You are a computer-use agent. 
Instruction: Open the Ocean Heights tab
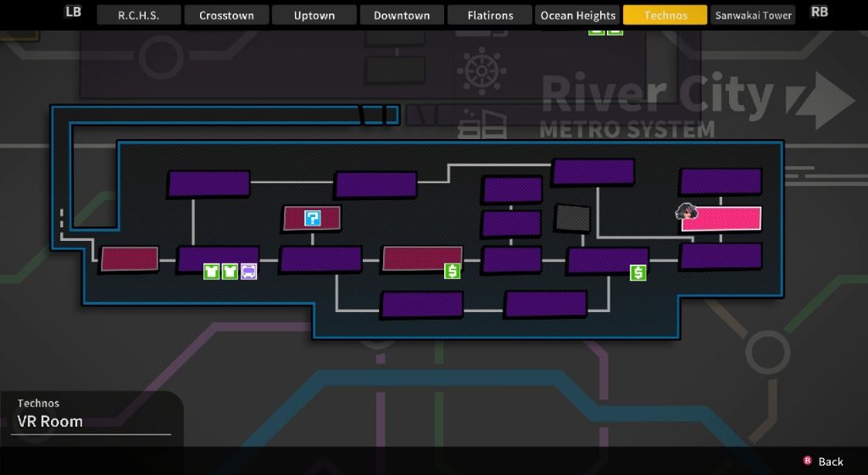(577, 15)
